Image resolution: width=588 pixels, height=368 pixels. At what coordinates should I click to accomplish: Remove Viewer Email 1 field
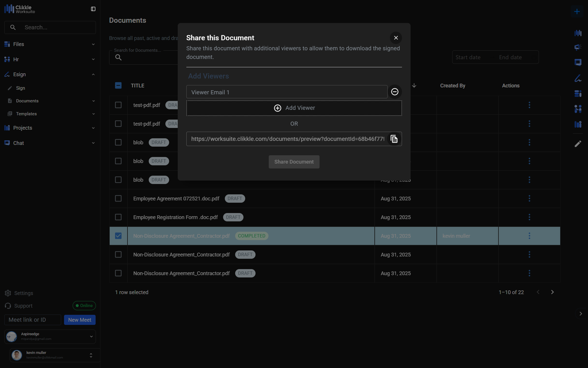(x=395, y=92)
